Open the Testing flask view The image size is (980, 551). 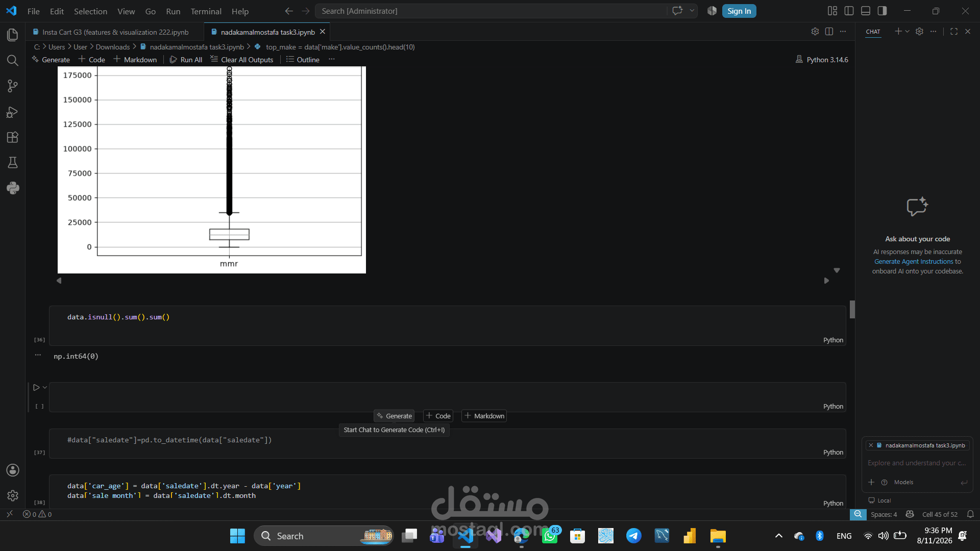pos(13,163)
